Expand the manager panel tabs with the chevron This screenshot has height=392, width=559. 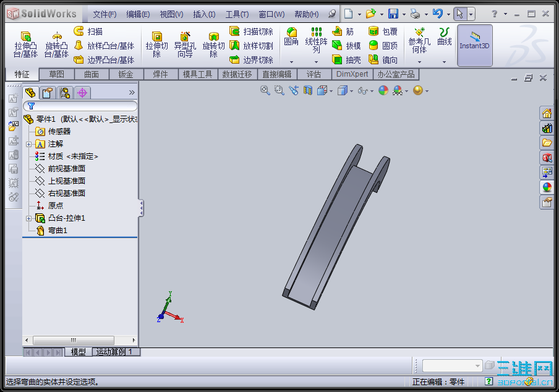132,93
